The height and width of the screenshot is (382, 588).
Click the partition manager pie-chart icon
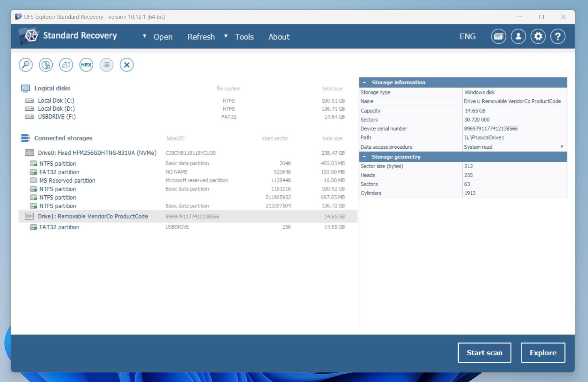46,65
